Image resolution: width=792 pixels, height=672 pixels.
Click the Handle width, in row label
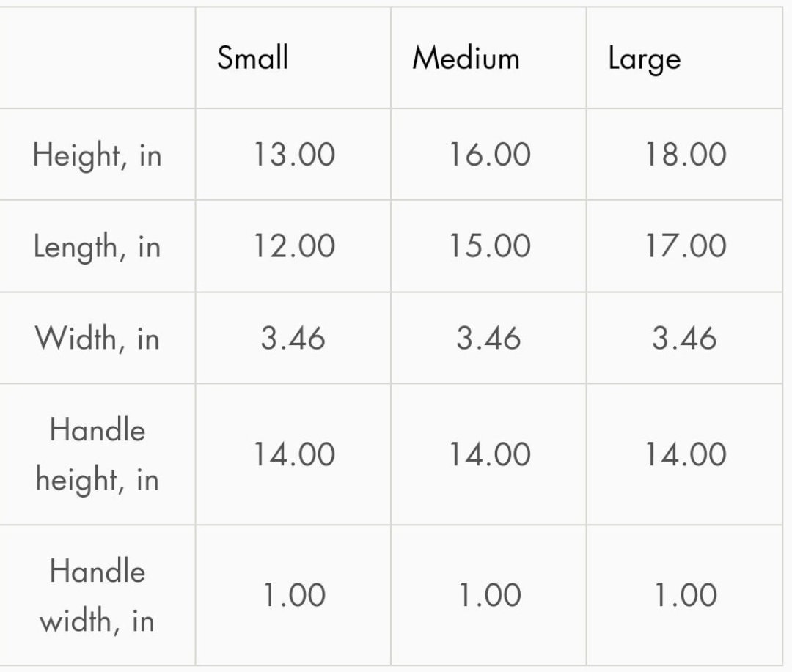[97, 596]
